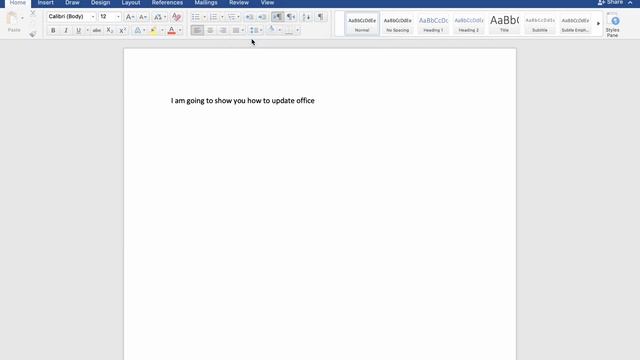Open underline style dropdown arrow
The width and height of the screenshot is (640, 360).
(87, 30)
